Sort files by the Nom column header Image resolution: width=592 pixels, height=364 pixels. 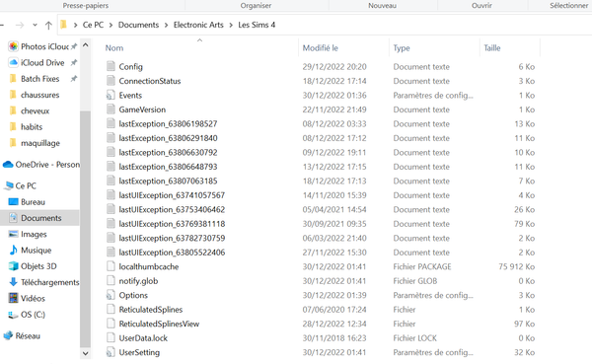click(114, 48)
